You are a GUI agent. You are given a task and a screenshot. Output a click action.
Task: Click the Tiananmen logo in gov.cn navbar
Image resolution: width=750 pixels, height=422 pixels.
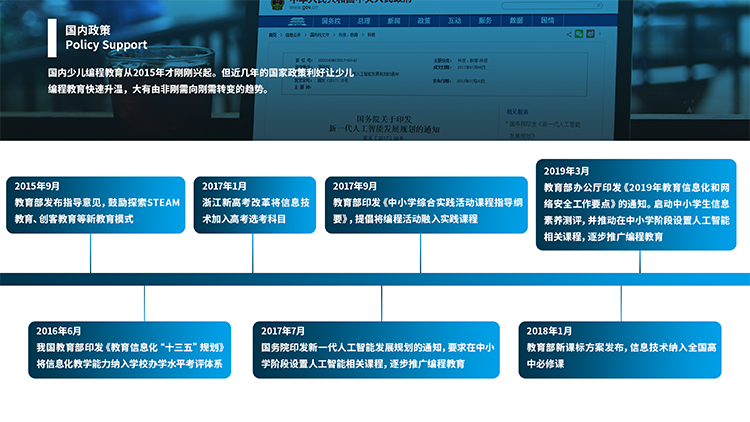(x=297, y=21)
